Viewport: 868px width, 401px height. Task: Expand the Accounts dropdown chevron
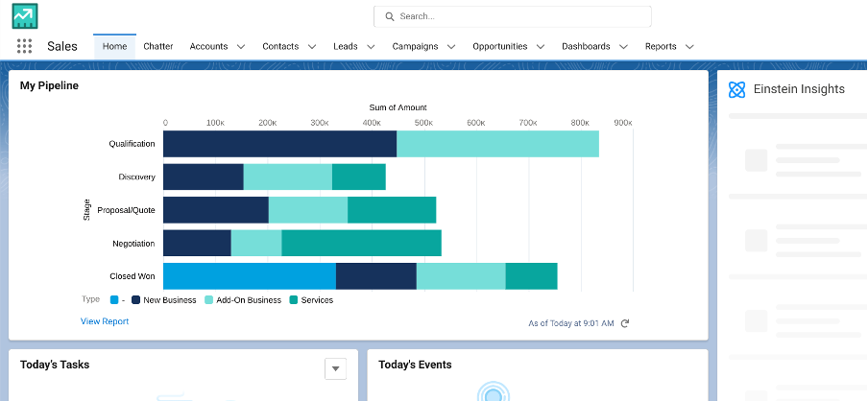[x=241, y=47]
